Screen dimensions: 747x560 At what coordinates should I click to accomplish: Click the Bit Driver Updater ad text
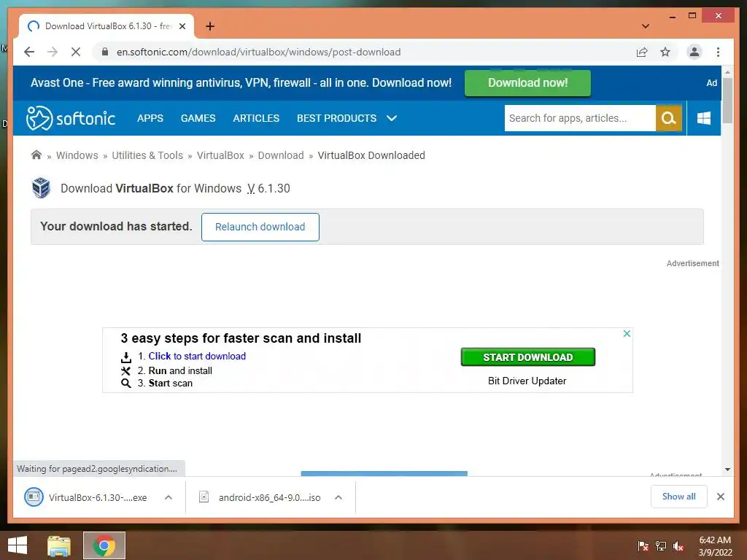(527, 381)
